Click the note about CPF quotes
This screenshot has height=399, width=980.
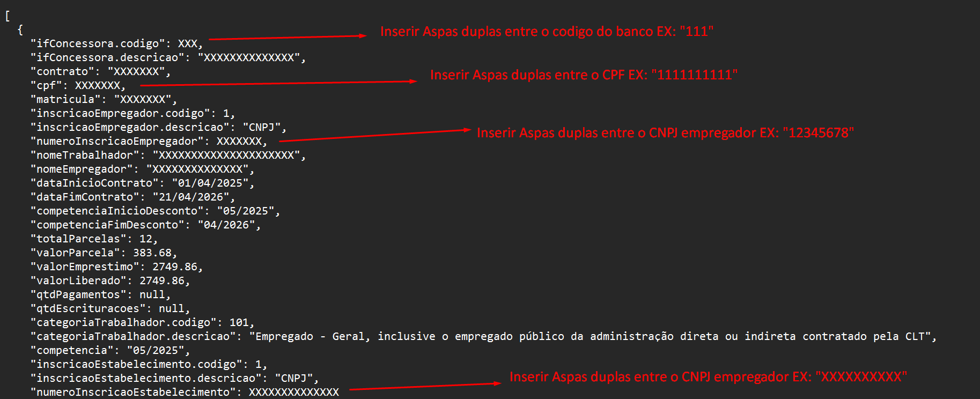click(584, 75)
